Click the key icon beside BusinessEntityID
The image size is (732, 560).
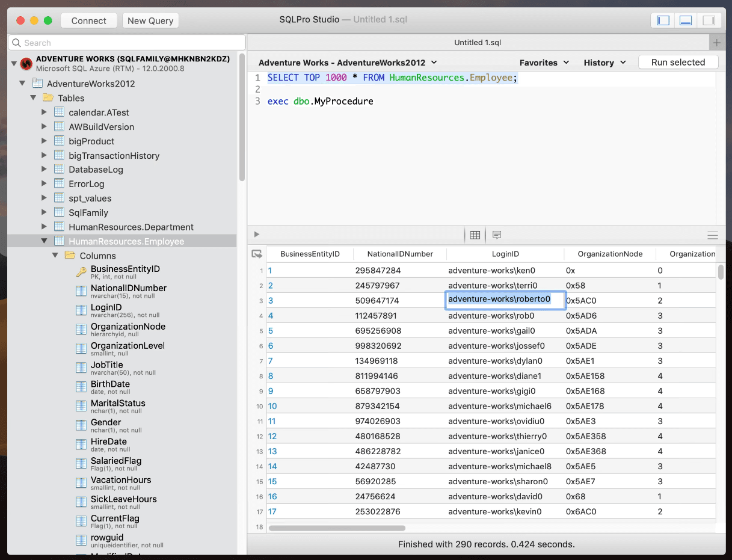[x=81, y=271]
